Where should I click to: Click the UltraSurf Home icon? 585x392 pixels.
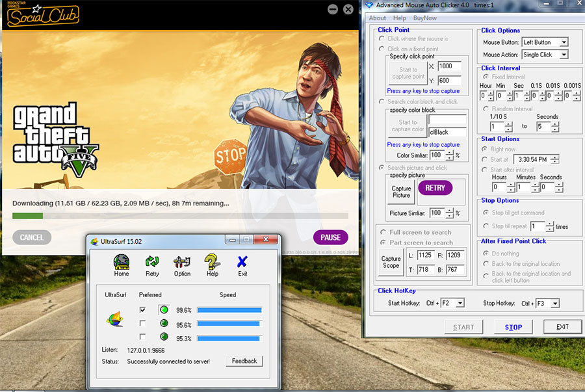(122, 262)
